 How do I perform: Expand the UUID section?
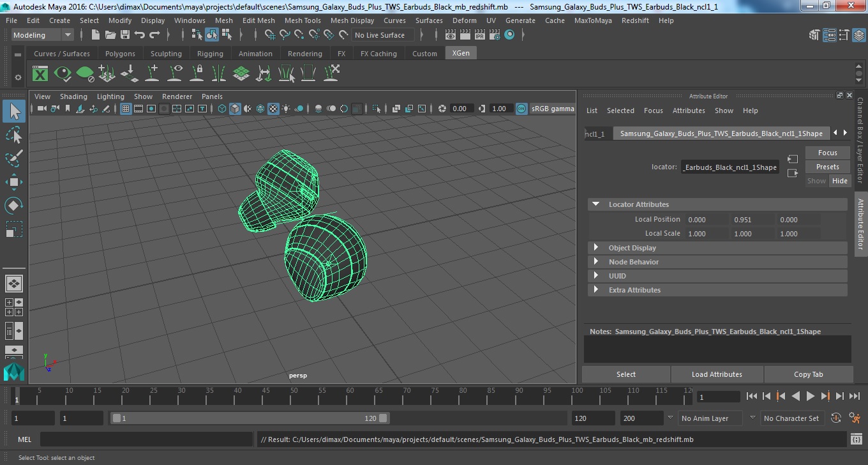[717, 276]
